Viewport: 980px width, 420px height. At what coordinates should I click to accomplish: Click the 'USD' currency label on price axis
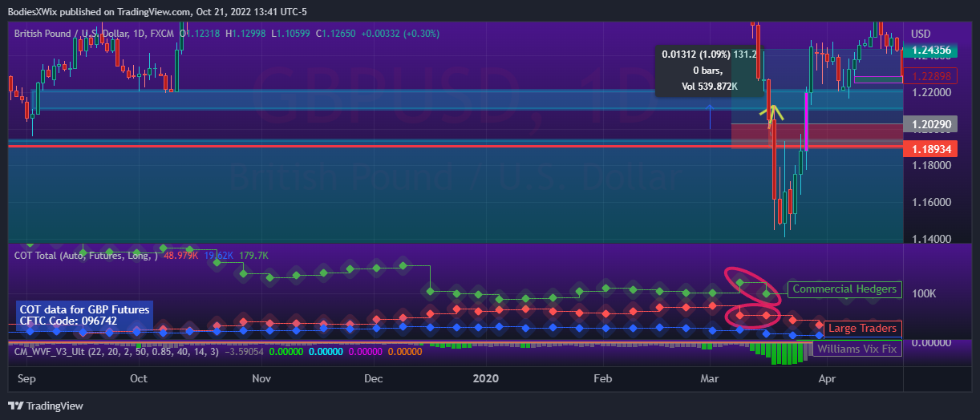pyautogui.click(x=921, y=34)
